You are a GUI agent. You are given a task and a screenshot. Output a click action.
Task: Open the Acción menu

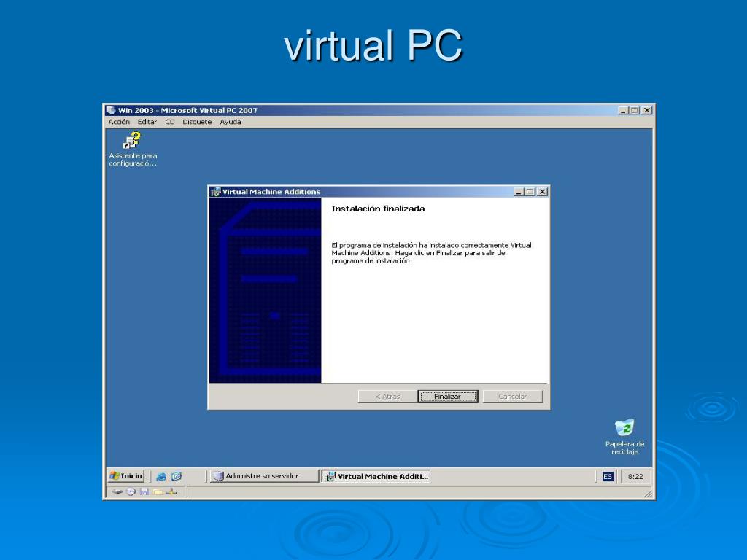coord(119,122)
